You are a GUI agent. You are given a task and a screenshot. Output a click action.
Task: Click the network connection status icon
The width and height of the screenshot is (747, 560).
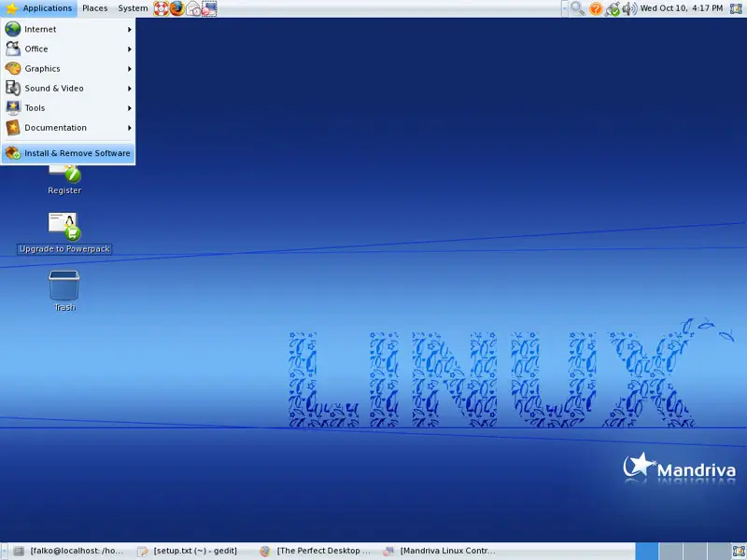613,8
